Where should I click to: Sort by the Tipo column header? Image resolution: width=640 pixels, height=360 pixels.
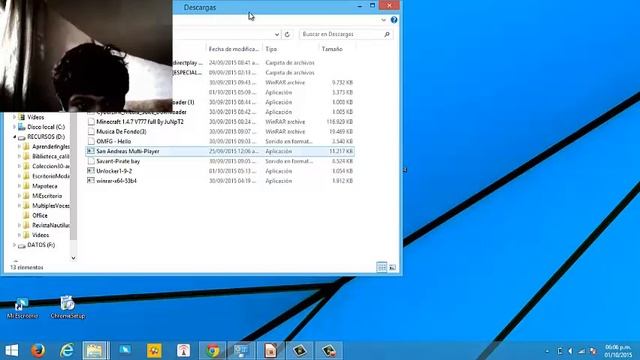pos(290,49)
